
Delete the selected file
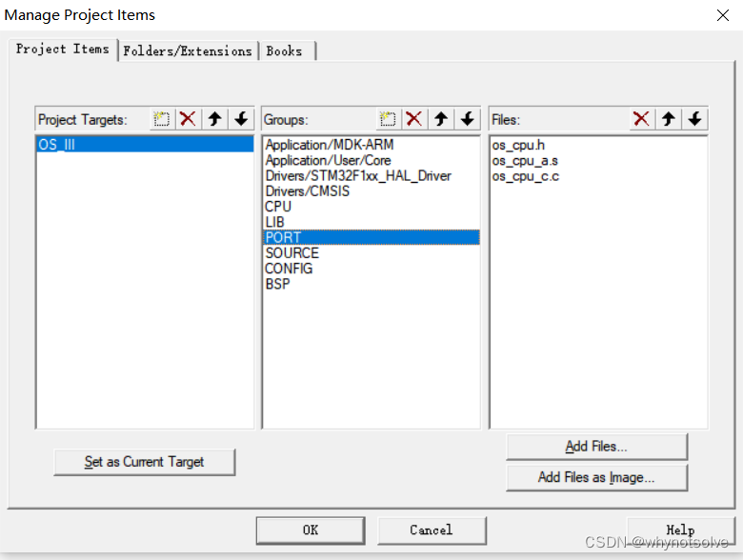pyautogui.click(x=642, y=118)
